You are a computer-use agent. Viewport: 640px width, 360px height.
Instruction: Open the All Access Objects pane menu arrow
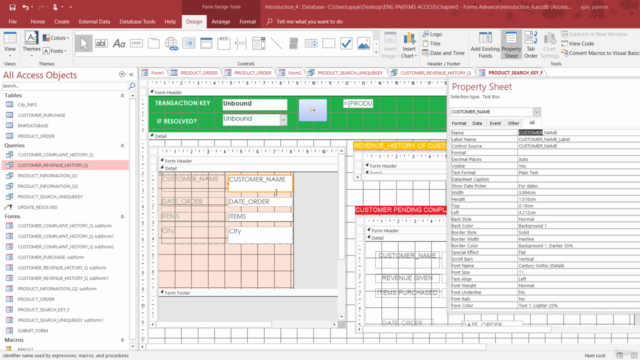pos(122,74)
